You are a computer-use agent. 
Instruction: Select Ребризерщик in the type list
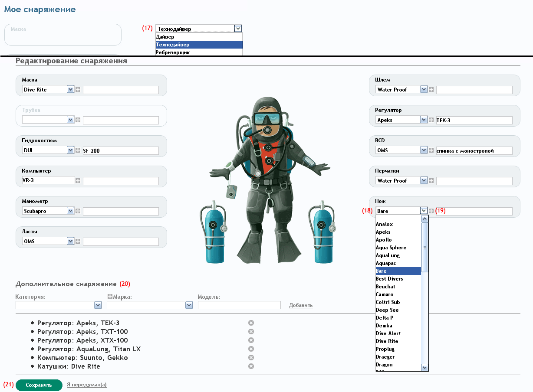point(199,52)
